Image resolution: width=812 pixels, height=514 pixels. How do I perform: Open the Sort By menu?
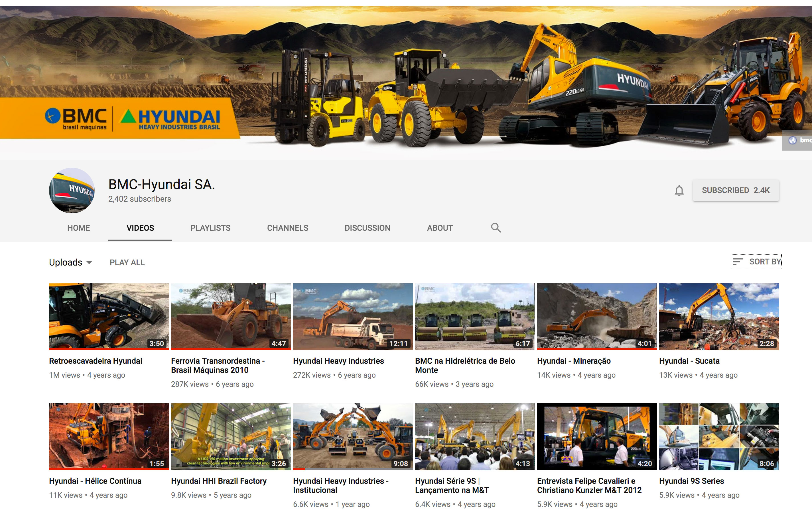click(x=756, y=262)
